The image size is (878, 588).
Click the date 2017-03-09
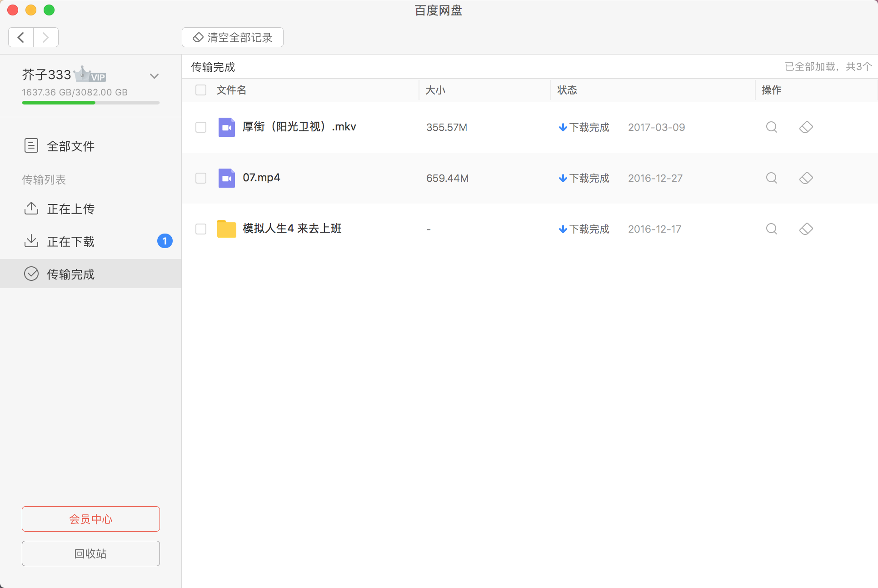(657, 127)
